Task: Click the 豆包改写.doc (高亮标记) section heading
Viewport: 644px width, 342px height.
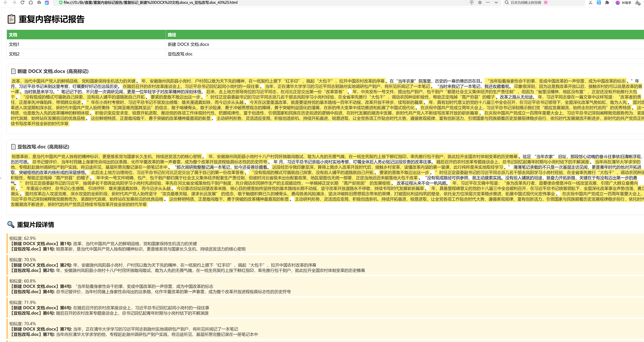Action: 43,147
